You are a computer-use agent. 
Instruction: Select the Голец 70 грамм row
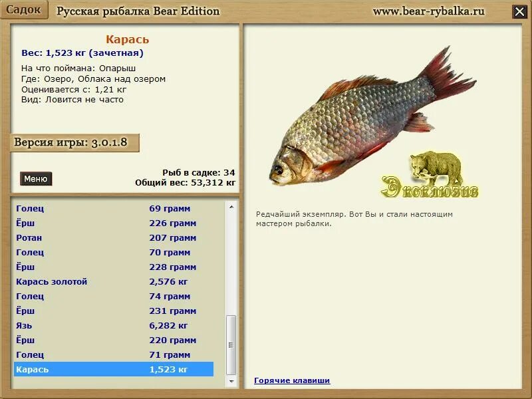point(114,253)
